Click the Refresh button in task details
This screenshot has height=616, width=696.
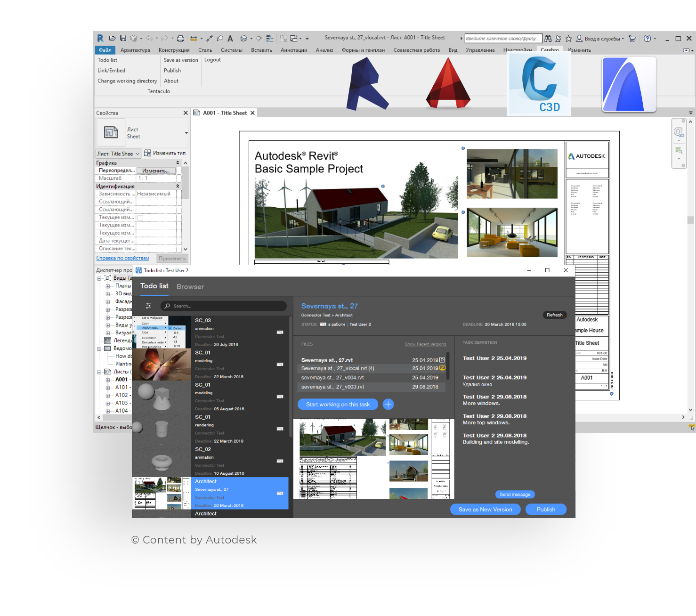coord(555,315)
